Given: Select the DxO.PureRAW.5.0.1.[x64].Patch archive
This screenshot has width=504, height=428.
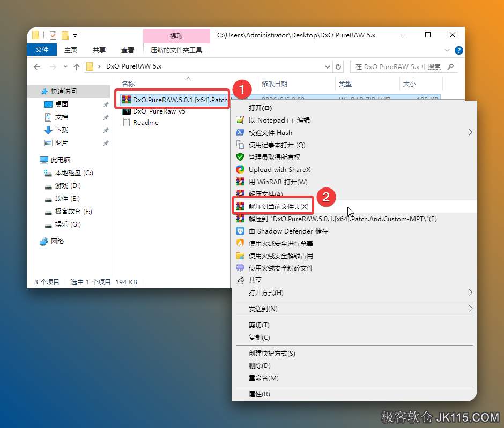Looking at the screenshot, I should pos(175,100).
